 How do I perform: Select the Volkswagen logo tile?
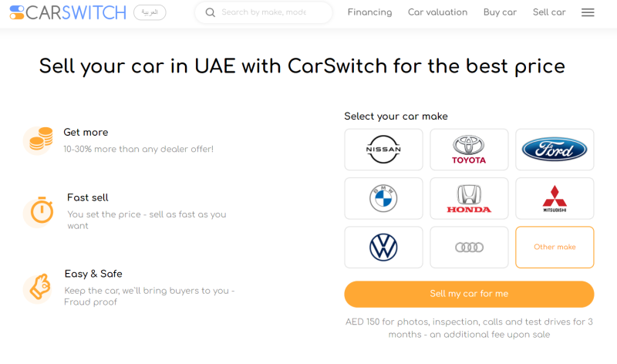tap(383, 247)
